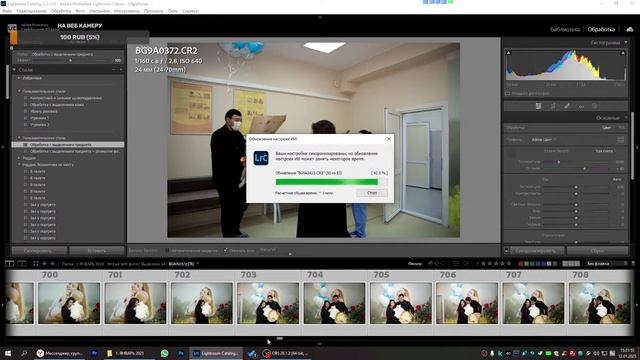Viewport: 640px width, 360px height.
Task: Adjust the Оттенок slider handle
Action: pyautogui.click(x=584, y=168)
